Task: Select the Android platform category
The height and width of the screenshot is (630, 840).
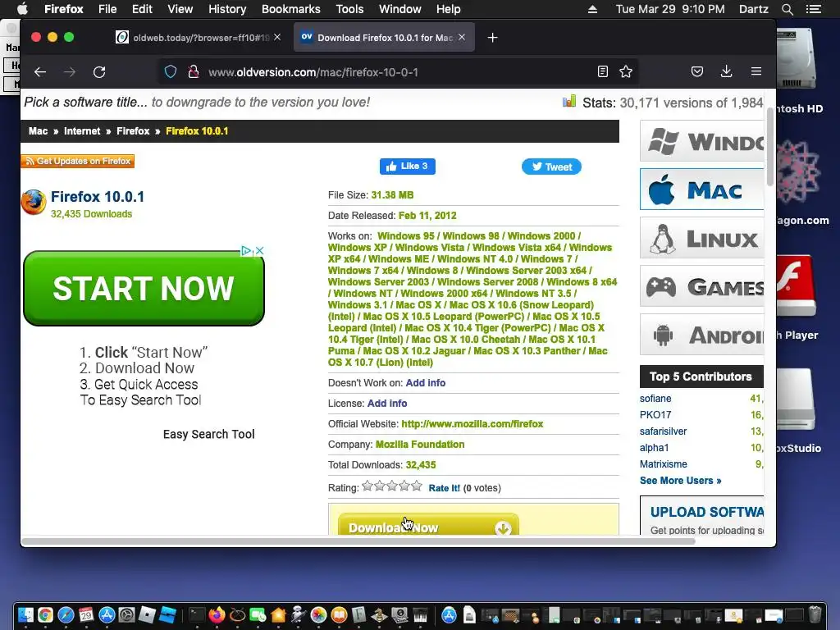Action: point(702,335)
